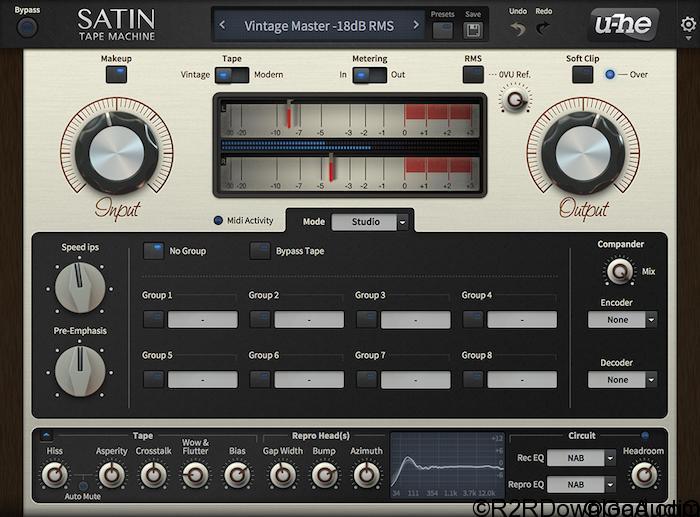
Task: Toggle the No Group button
Action: coord(153,251)
